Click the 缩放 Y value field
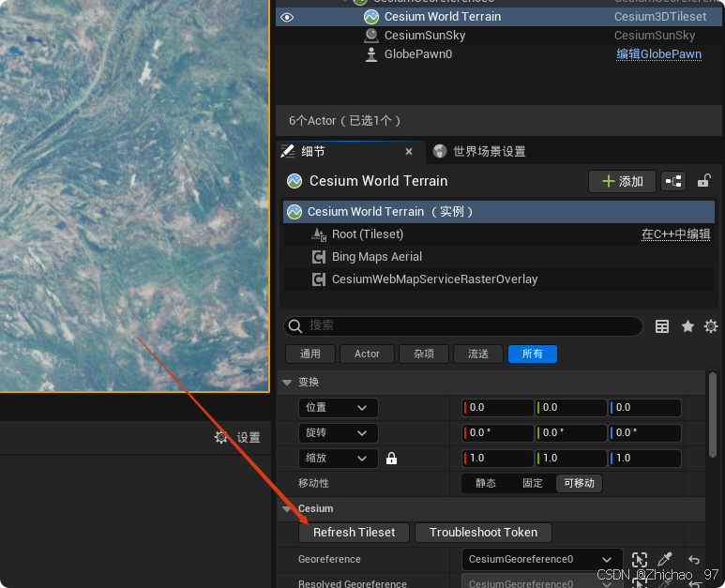The height and width of the screenshot is (588, 725). coord(571,459)
